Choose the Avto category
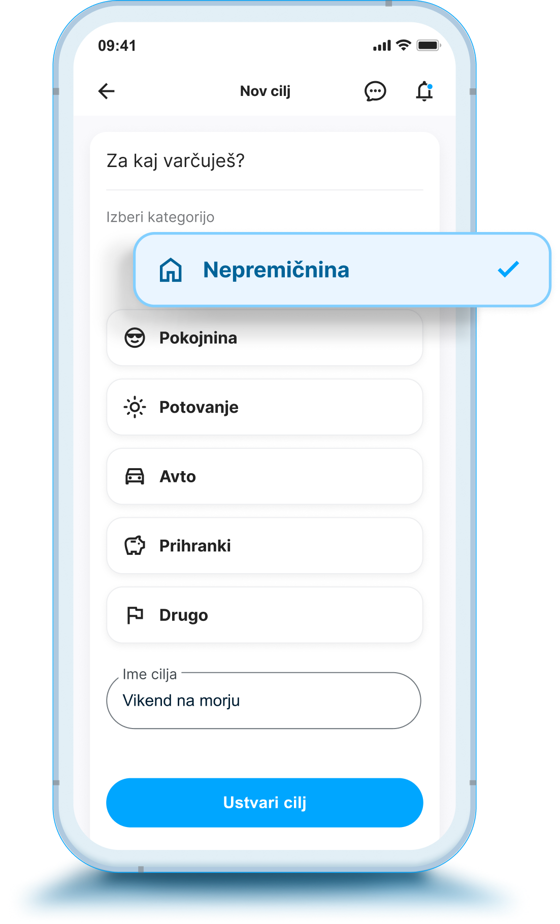This screenshot has width=560, height=924. [264, 476]
